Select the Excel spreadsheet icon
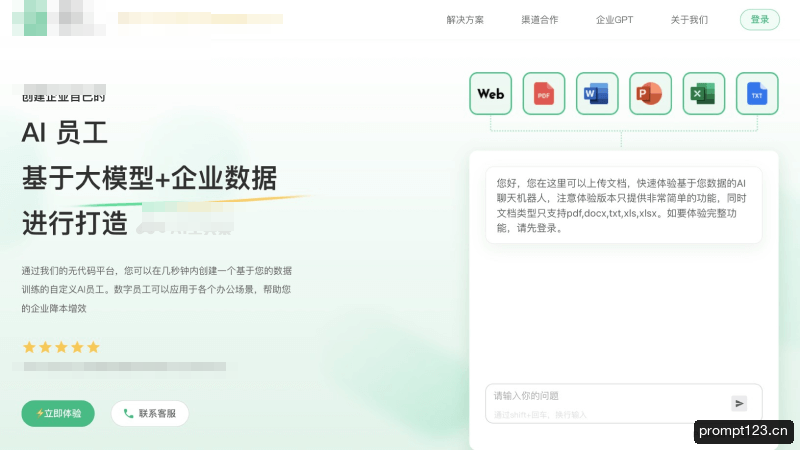The height and width of the screenshot is (450, 800). 704,93
